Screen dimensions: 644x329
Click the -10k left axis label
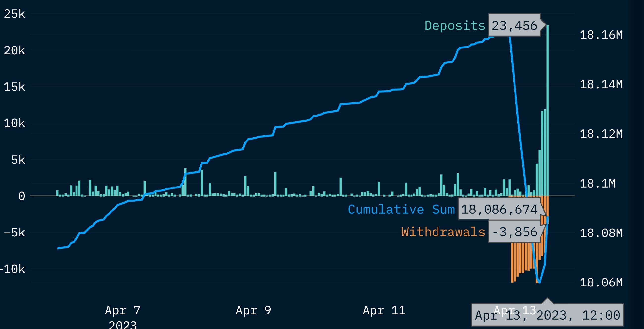[x=12, y=269]
